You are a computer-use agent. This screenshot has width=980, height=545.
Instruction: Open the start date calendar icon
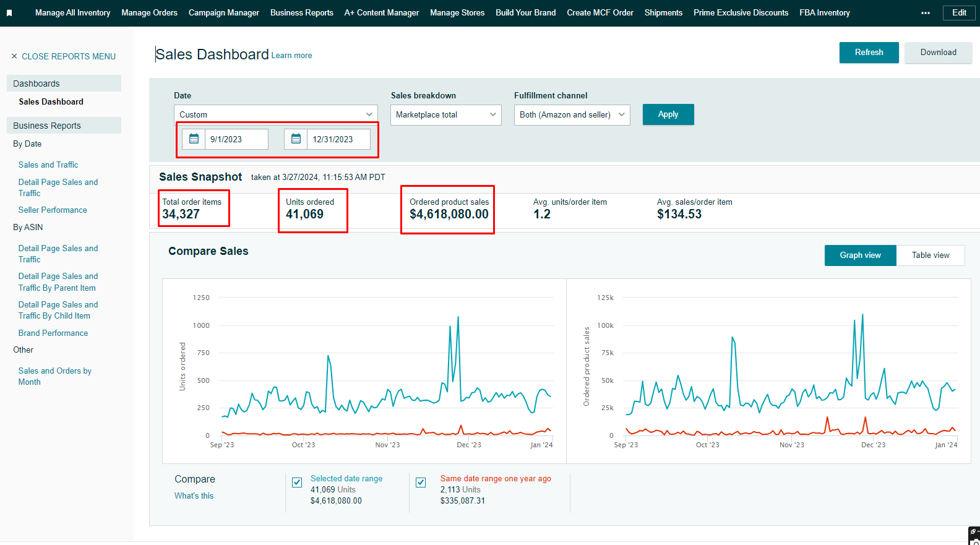click(x=194, y=139)
